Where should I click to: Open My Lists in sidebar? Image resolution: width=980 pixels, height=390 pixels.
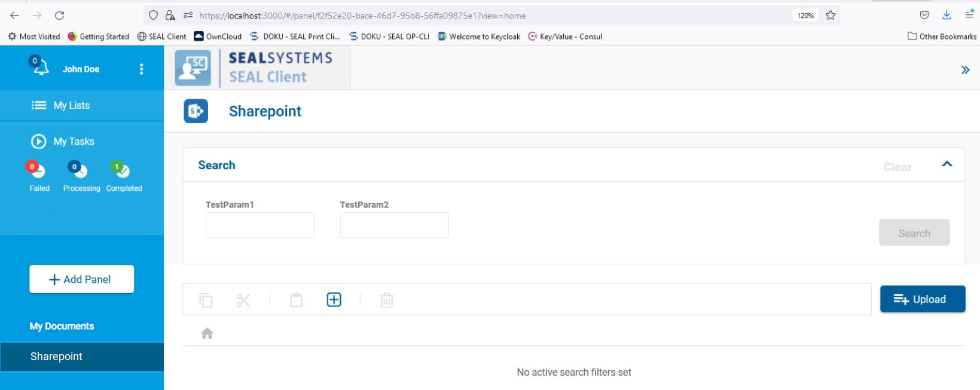[71, 105]
